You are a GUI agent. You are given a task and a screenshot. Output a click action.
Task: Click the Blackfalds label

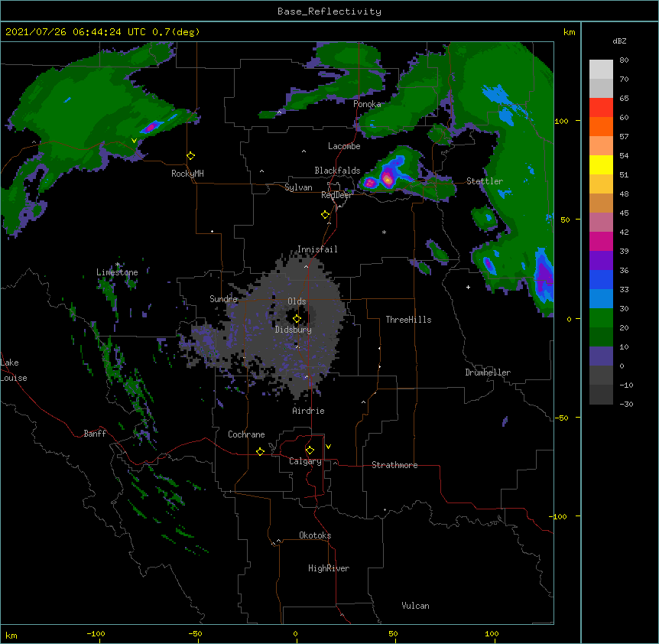(337, 171)
